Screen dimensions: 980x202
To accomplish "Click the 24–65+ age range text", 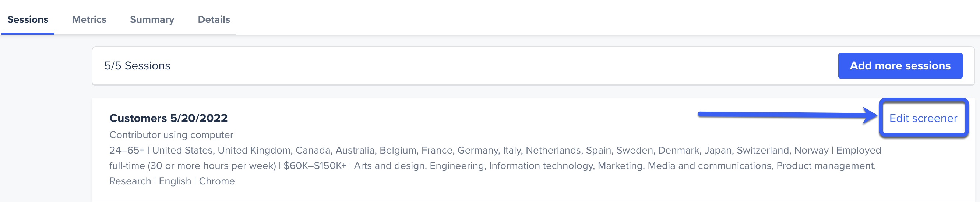I will click(x=127, y=150).
